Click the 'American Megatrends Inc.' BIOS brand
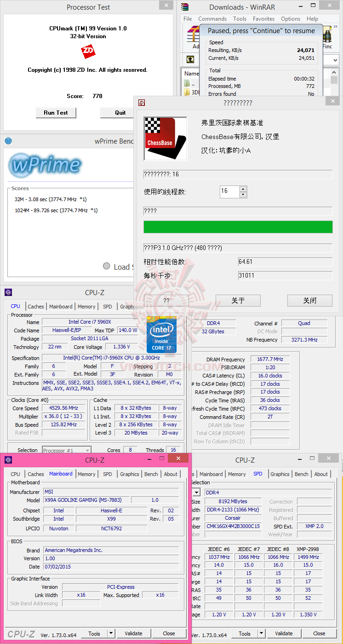The height and width of the screenshot is (644, 343). click(111, 550)
